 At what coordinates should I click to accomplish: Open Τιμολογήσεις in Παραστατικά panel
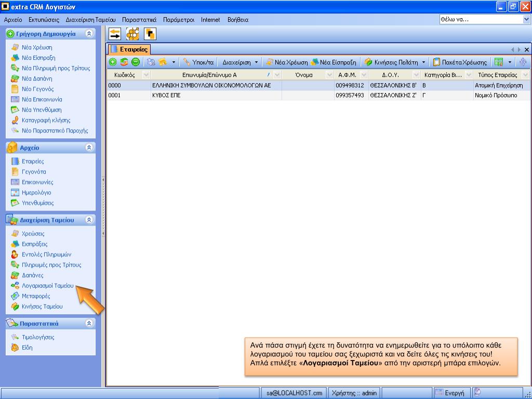coord(38,337)
